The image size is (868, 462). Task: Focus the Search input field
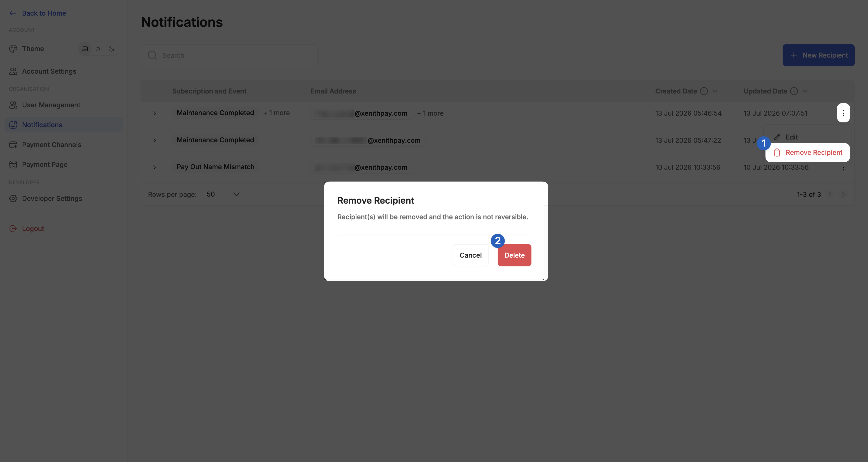pos(229,55)
